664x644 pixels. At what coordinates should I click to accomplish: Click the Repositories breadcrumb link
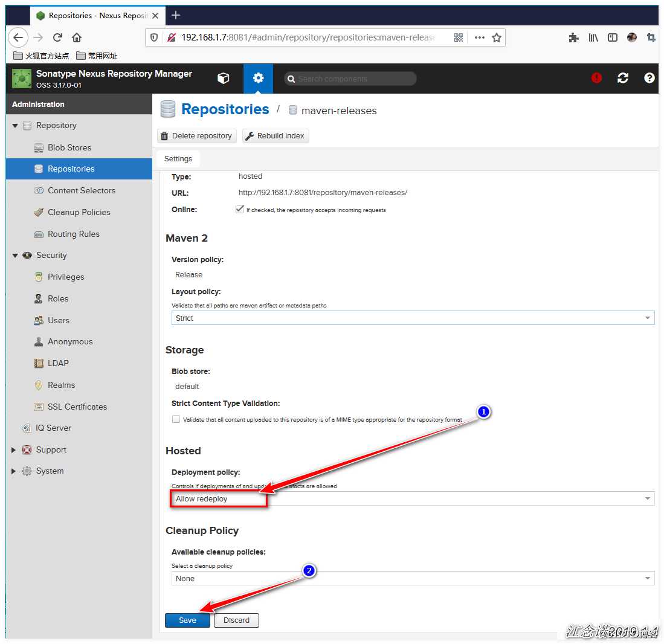click(225, 109)
